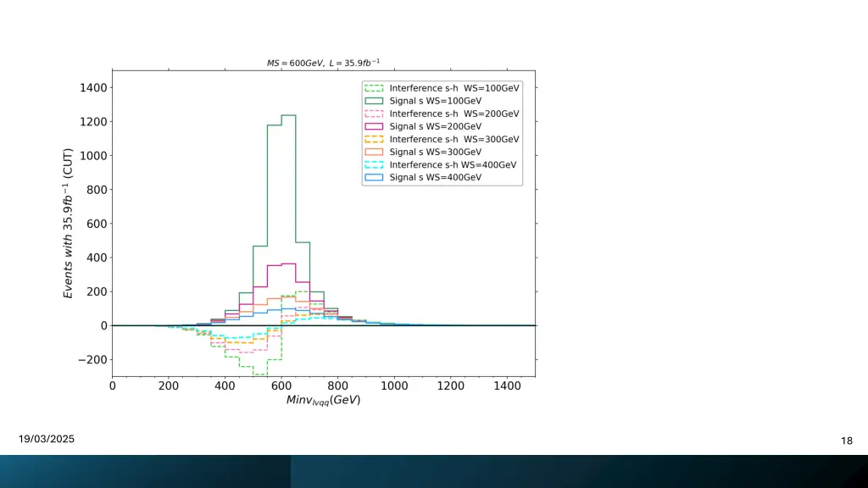Click the cyan dashed swatch for Interference WS=400GeV
This screenshot has width=868, height=488.
coord(374,164)
